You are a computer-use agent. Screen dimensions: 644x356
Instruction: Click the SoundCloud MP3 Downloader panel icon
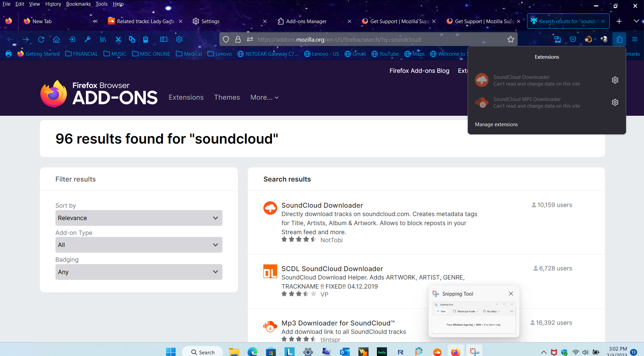tap(482, 102)
